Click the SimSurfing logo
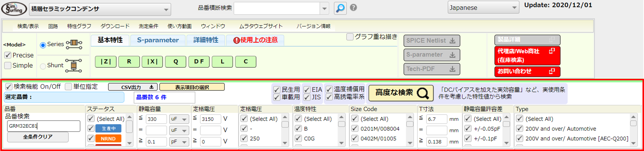 [x=14, y=8]
